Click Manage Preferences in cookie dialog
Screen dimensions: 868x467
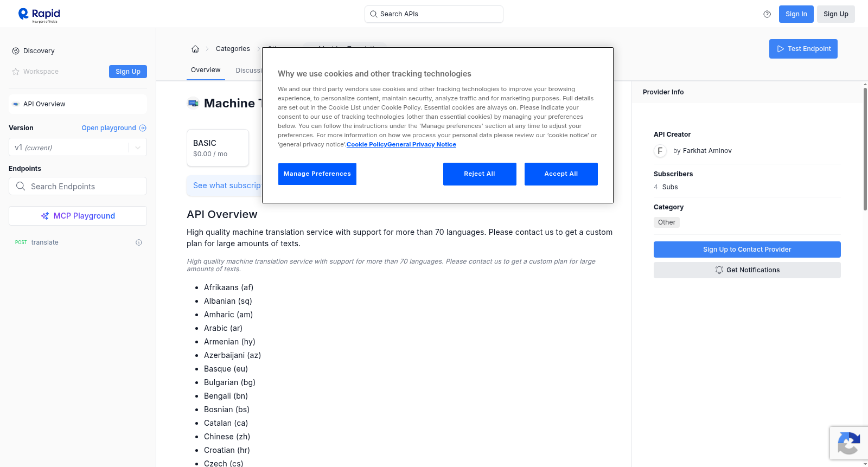click(317, 174)
